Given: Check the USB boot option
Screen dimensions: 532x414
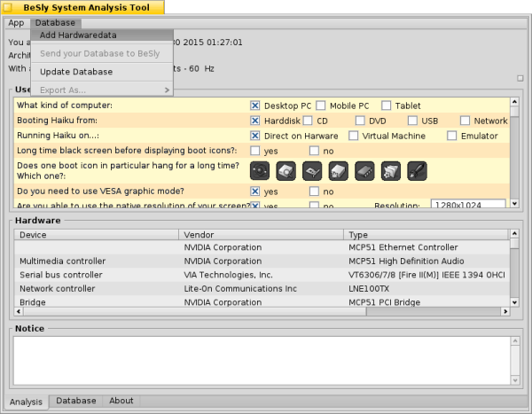Looking at the screenshot, I should [x=413, y=121].
